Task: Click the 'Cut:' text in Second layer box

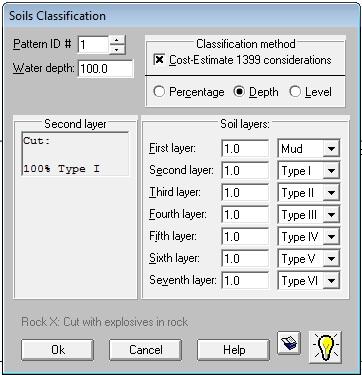Action: (37, 141)
